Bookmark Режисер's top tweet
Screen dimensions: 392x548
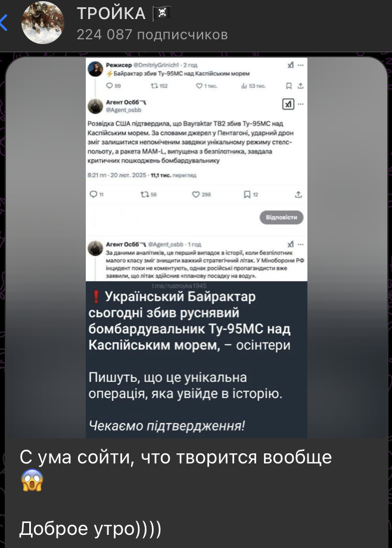pos(289,86)
